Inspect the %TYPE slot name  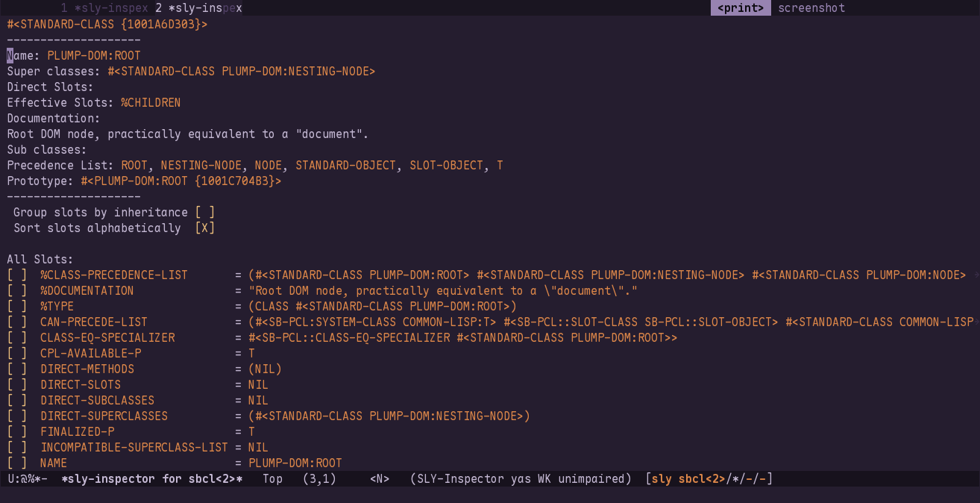pos(57,307)
